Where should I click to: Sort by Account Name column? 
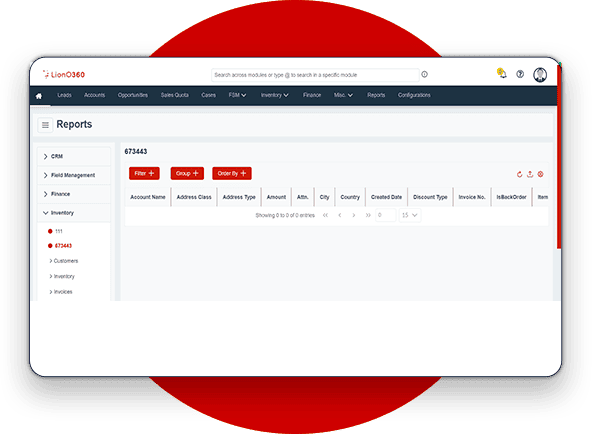pyautogui.click(x=148, y=197)
